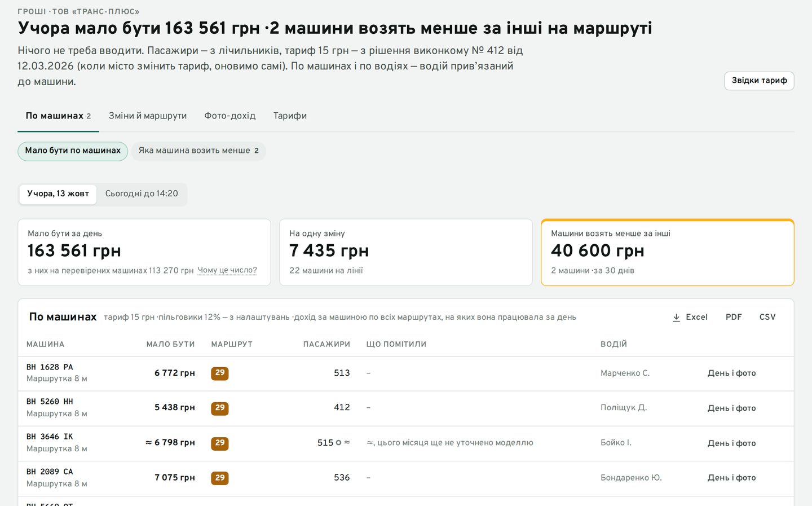812x506 pixels.
Task: Click the circle marker next to 515 passengers
Action: tap(338, 443)
